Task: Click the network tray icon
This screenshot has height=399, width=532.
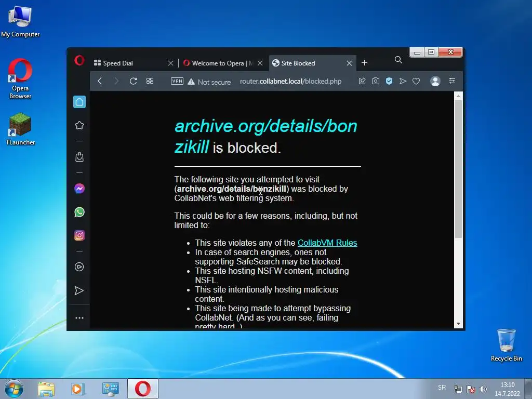Action: click(458, 389)
